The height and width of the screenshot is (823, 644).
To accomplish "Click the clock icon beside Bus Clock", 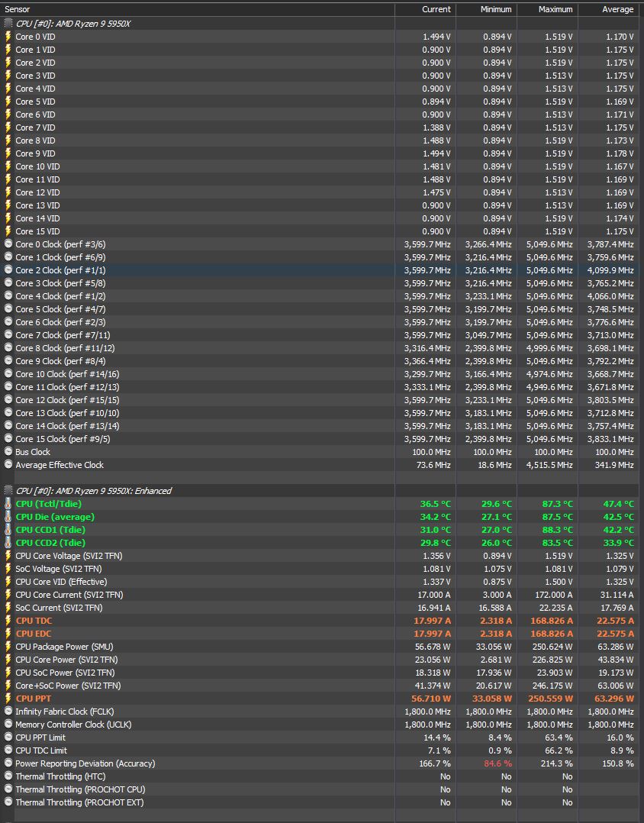I will tap(8, 452).
